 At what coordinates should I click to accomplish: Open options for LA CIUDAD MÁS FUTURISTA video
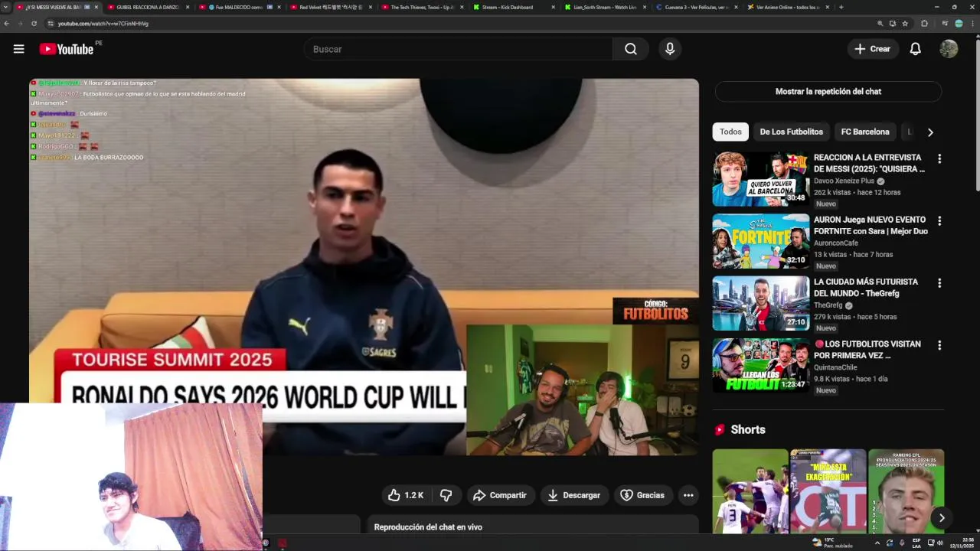[939, 282]
